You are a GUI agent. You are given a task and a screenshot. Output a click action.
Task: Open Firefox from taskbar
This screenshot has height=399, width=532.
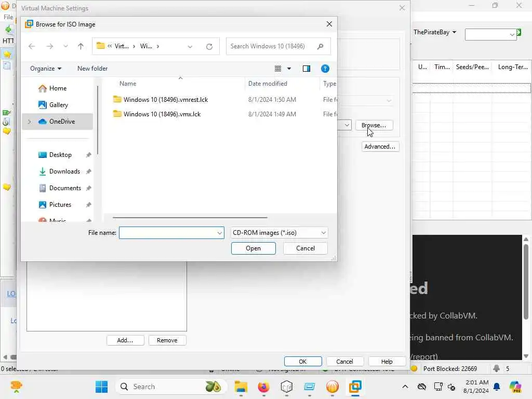(263, 387)
